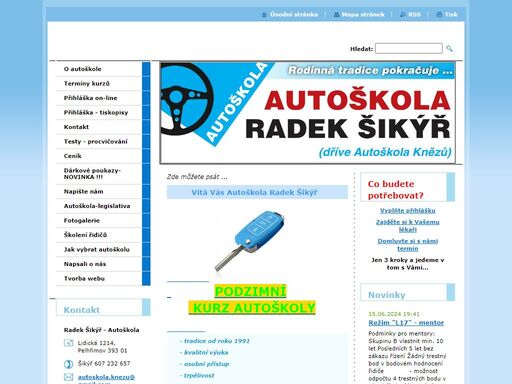Click the 15.06.2024 19:41 news date
The height and width of the screenshot is (384, 512).
[394, 314]
